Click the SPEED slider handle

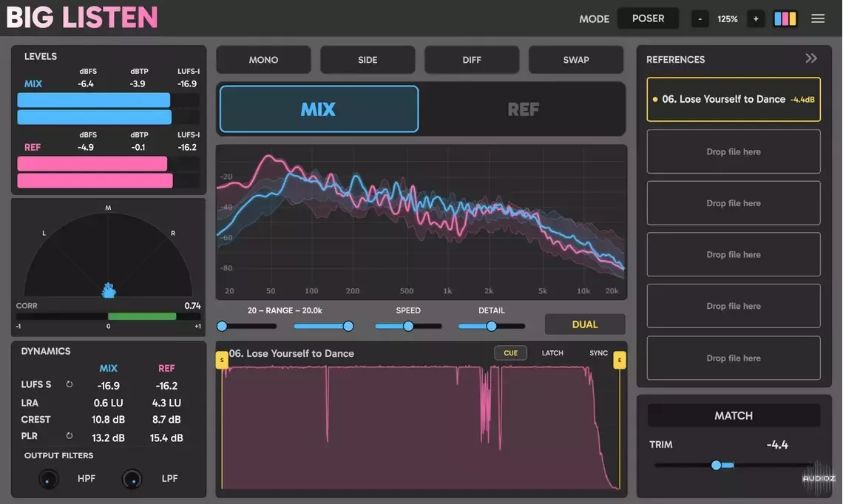408,326
